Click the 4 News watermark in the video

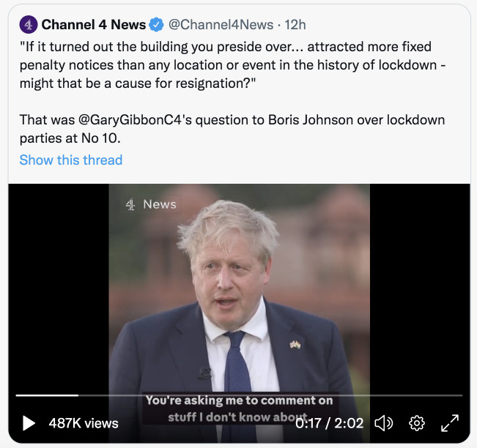click(x=151, y=204)
